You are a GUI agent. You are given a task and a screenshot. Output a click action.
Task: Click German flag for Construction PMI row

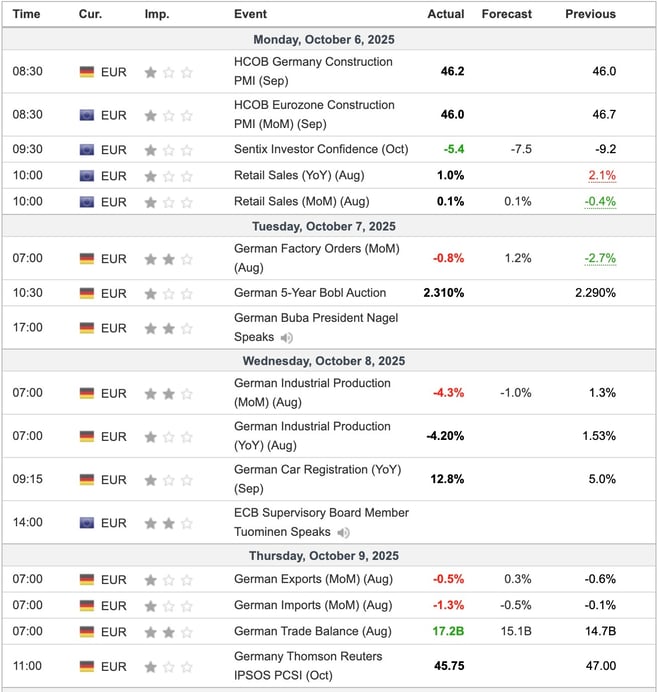pyautogui.click(x=87, y=72)
